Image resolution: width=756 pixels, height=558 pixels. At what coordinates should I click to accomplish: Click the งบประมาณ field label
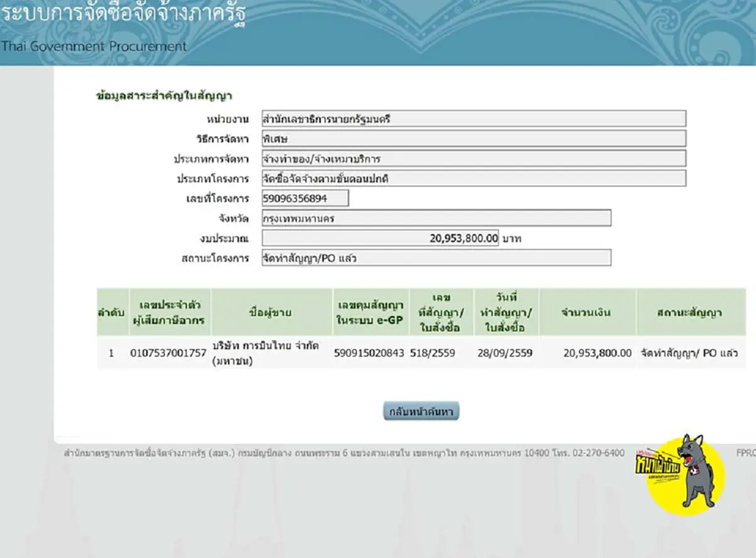coord(223,238)
